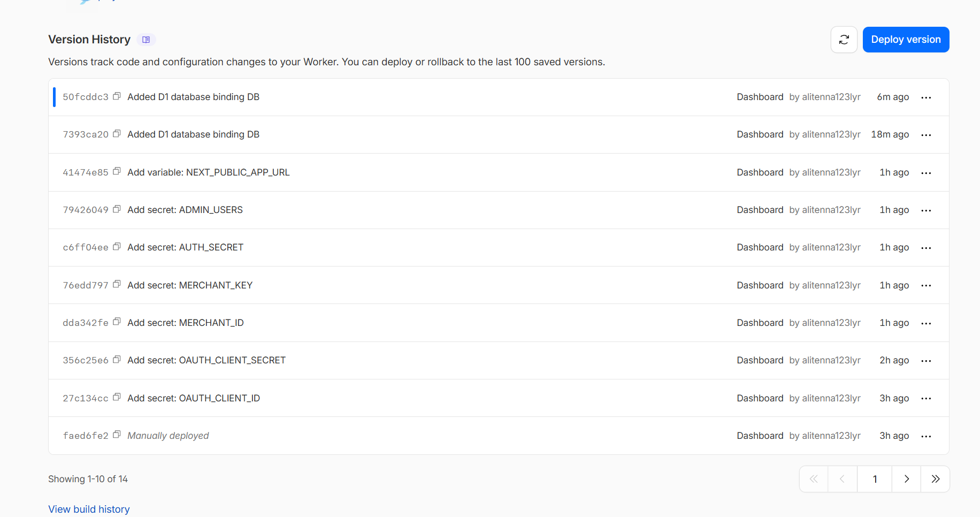Open actions menu for MERCHANT_KEY version
The width and height of the screenshot is (980, 517).
(926, 285)
